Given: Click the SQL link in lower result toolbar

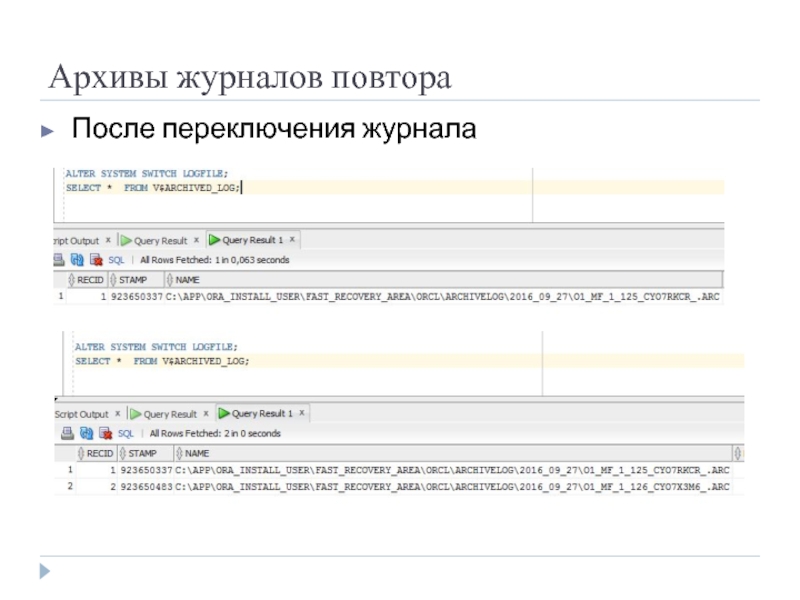Looking at the screenshot, I should pyautogui.click(x=125, y=434).
